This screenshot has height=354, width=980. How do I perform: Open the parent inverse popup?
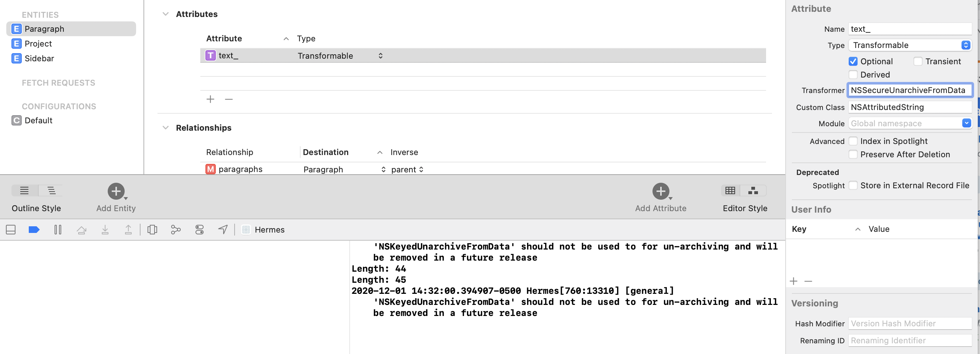[421, 170]
